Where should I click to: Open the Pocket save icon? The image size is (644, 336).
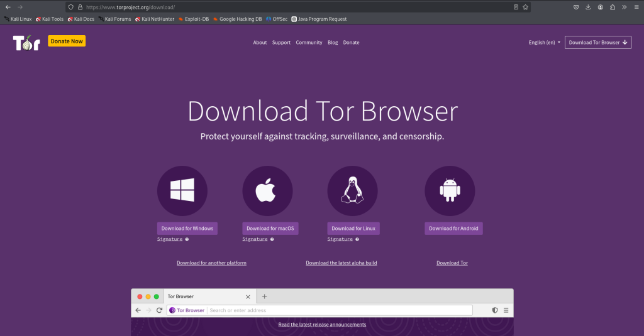(x=576, y=7)
